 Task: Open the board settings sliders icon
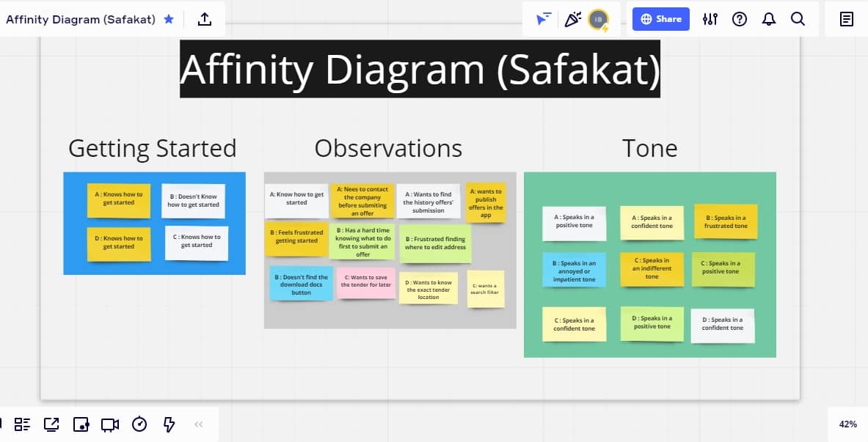pyautogui.click(x=710, y=20)
